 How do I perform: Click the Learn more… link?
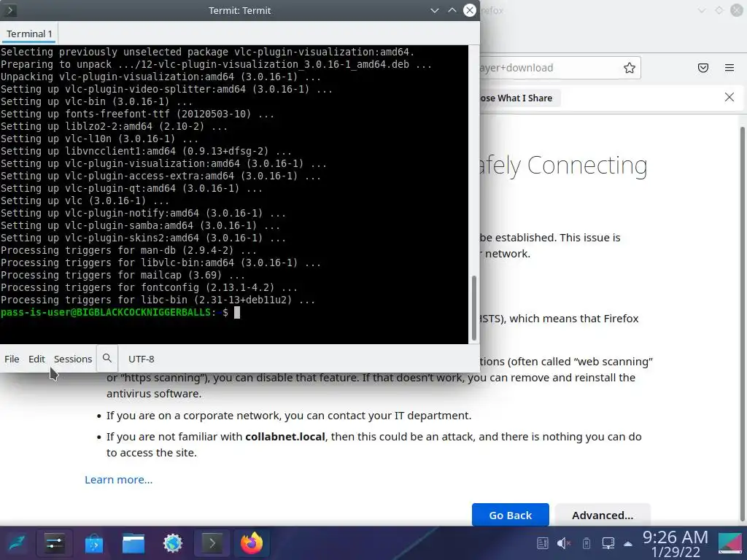pos(119,480)
